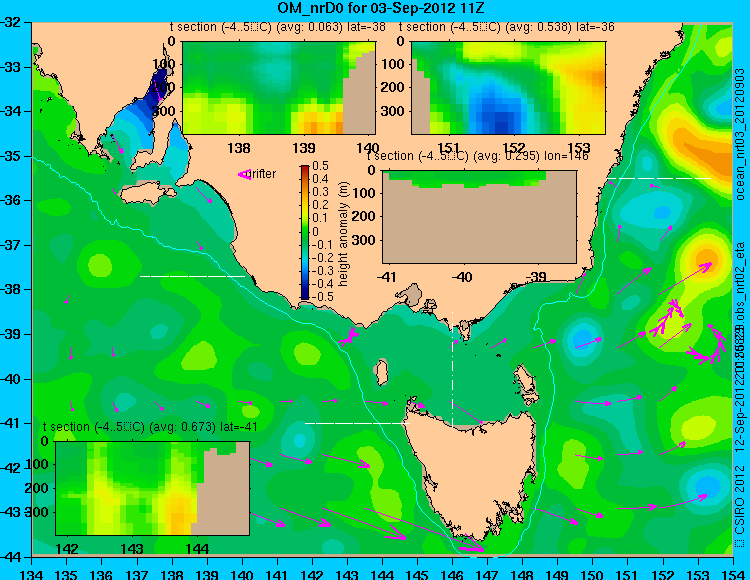Open the lon=146 temperature section inset plot
Image resolution: width=750 pixels, height=580 pixels.
coord(479,217)
